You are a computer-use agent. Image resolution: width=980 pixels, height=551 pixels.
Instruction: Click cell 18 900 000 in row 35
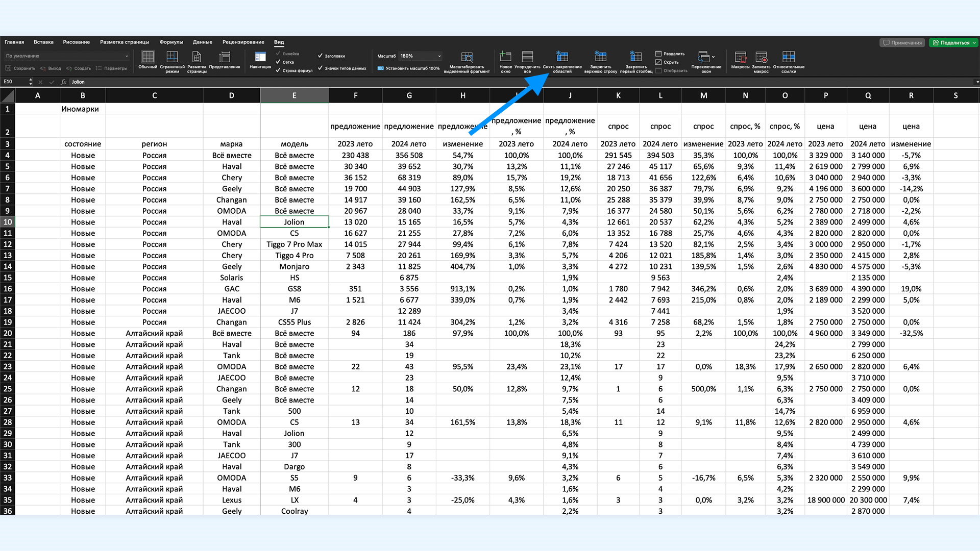click(826, 500)
